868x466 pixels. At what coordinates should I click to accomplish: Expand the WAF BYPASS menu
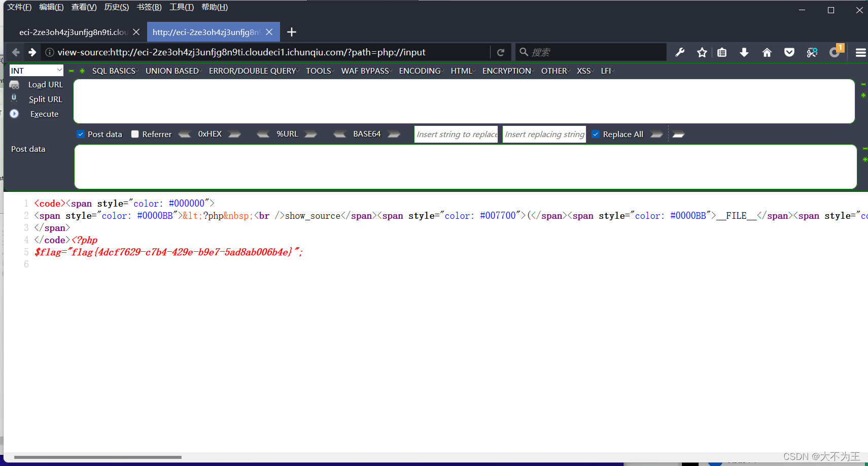pyautogui.click(x=366, y=71)
